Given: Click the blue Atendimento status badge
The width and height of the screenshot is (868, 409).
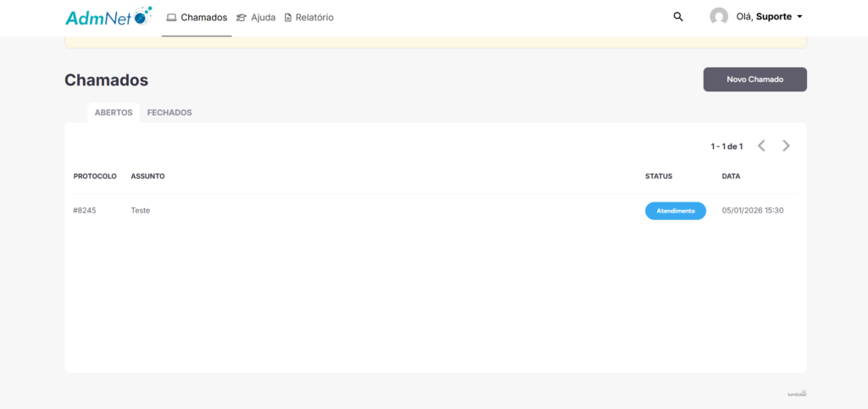Looking at the screenshot, I should pos(675,211).
